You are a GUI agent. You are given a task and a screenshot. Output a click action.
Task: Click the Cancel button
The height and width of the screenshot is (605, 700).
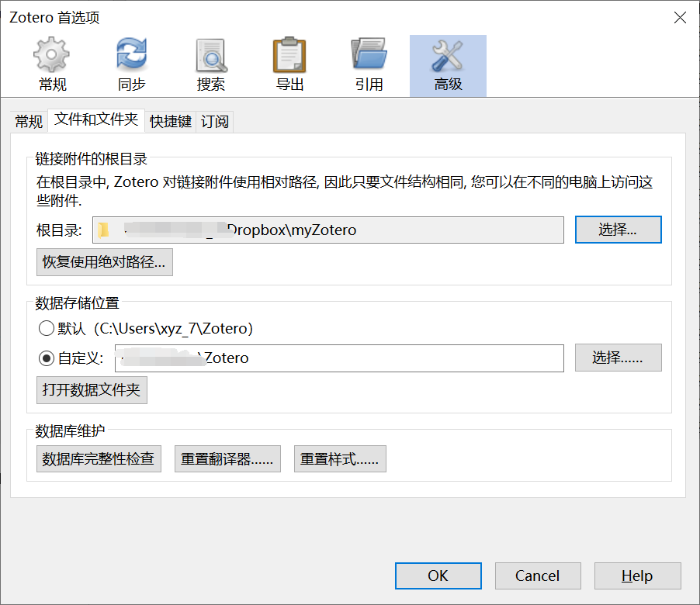tap(538, 576)
